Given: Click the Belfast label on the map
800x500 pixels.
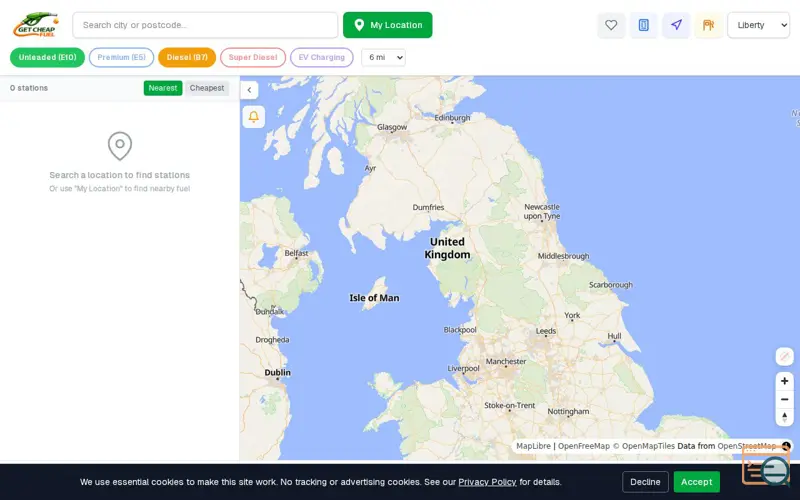Looking at the screenshot, I should 296,253.
